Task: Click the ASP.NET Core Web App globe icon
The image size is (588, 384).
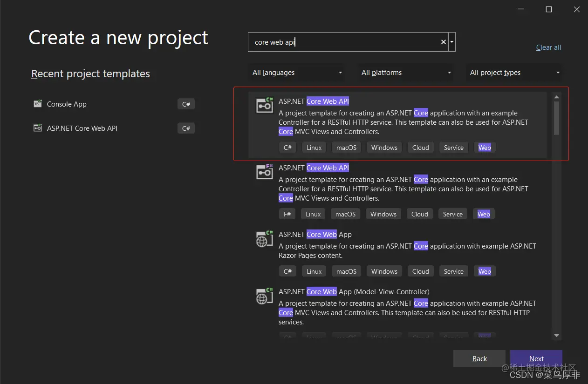Action: [265, 238]
